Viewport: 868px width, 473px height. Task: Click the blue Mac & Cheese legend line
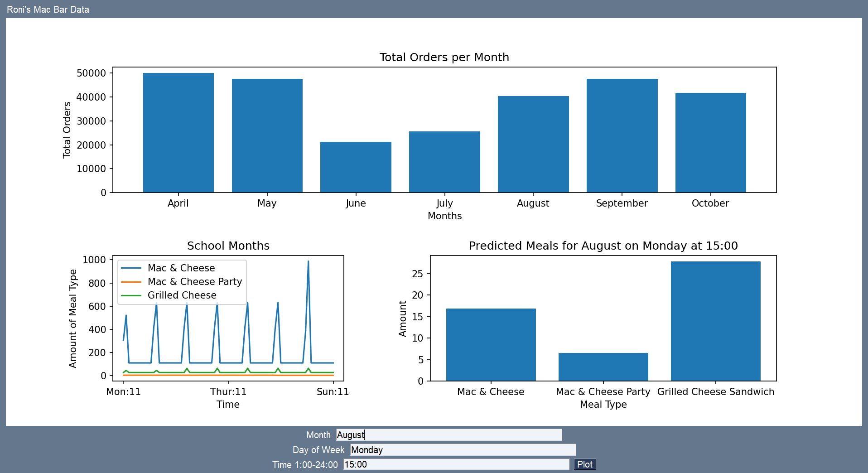[x=131, y=268]
